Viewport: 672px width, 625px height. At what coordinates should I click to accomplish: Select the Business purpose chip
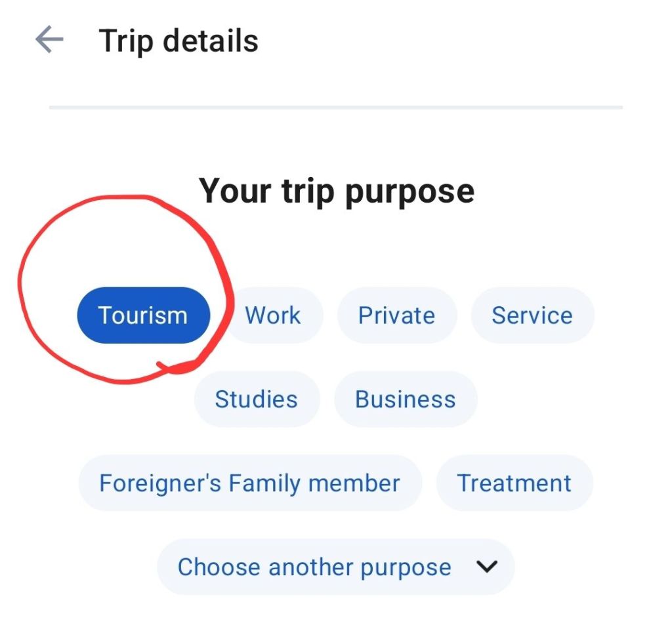click(406, 399)
